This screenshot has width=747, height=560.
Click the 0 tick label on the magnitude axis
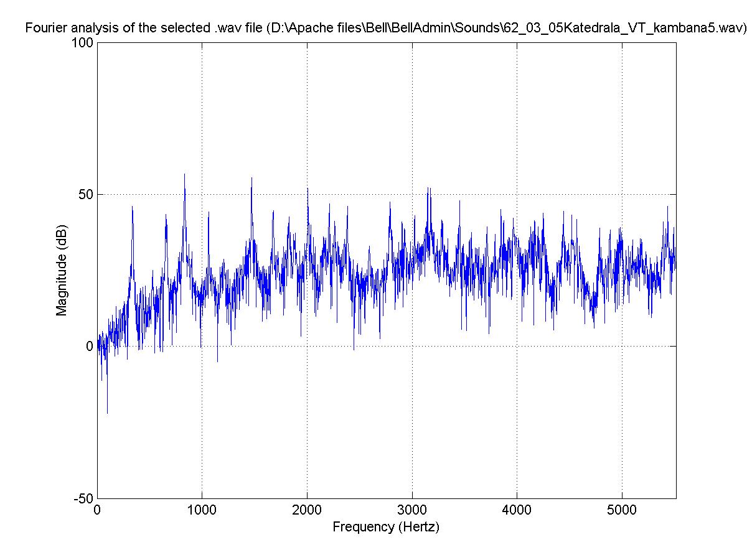point(89,347)
